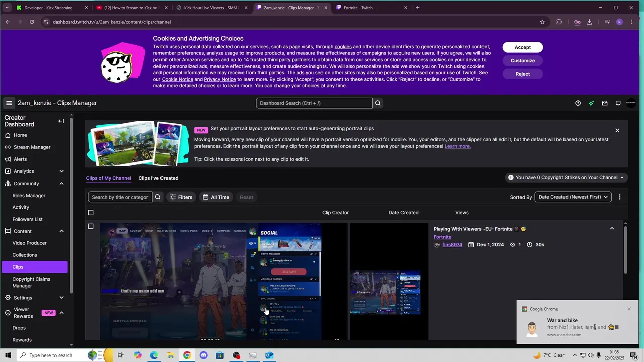Collapse the Creator Dashboard sidebar arrow

point(61,121)
